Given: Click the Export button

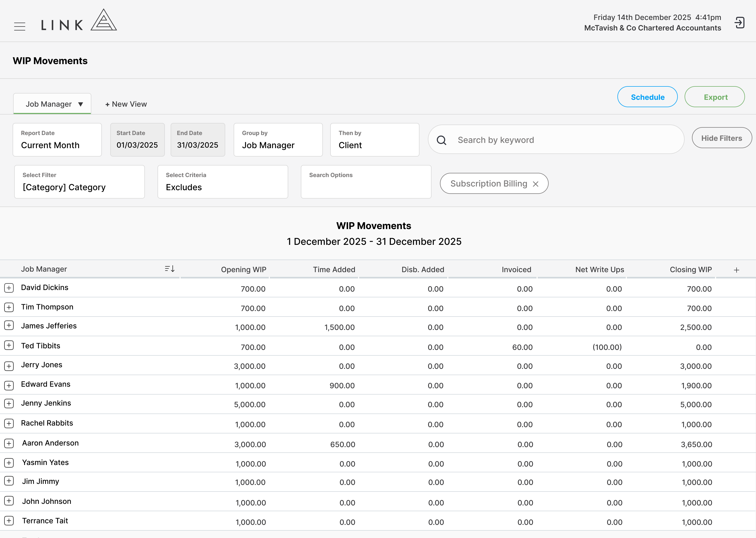Looking at the screenshot, I should [x=715, y=97].
